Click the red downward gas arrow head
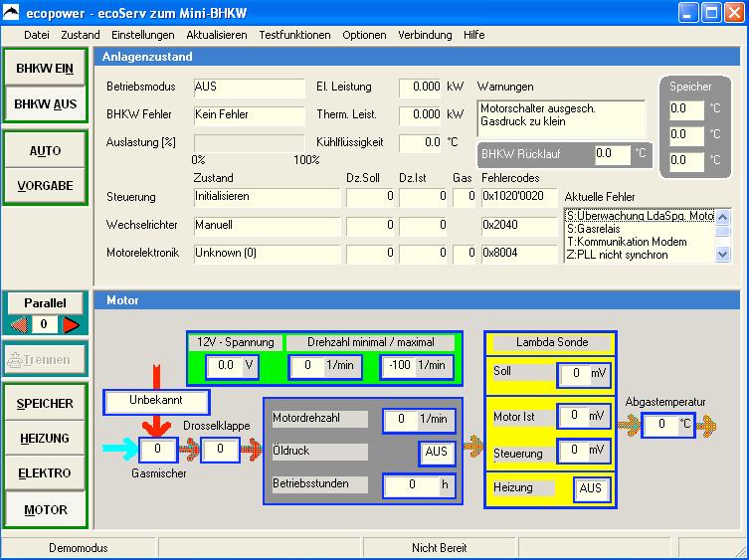This screenshot has height=560, width=749. [x=157, y=428]
